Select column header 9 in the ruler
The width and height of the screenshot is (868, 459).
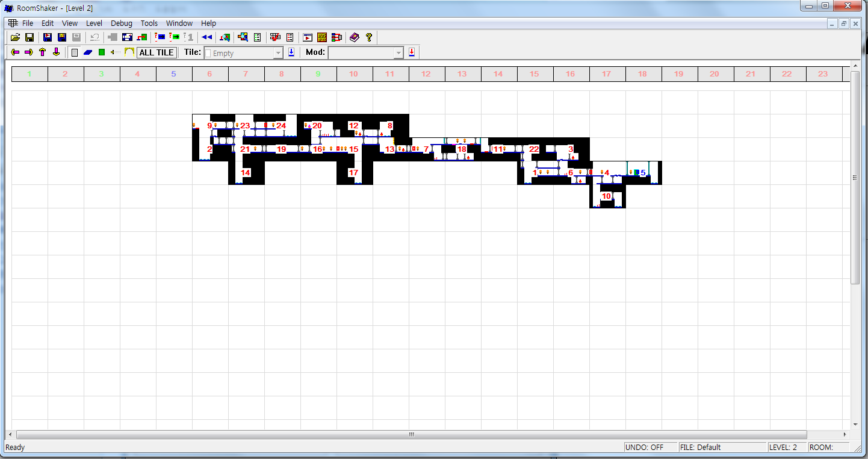point(318,74)
